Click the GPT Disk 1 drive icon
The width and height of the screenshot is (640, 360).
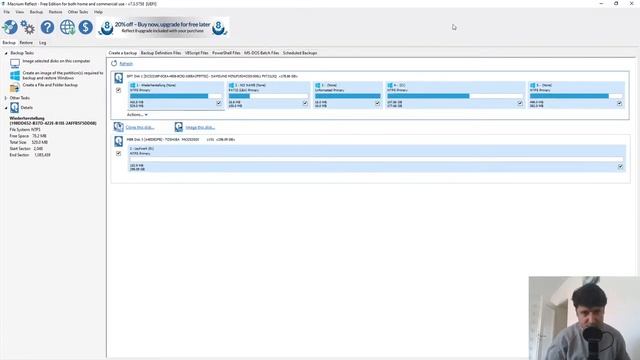click(118, 78)
